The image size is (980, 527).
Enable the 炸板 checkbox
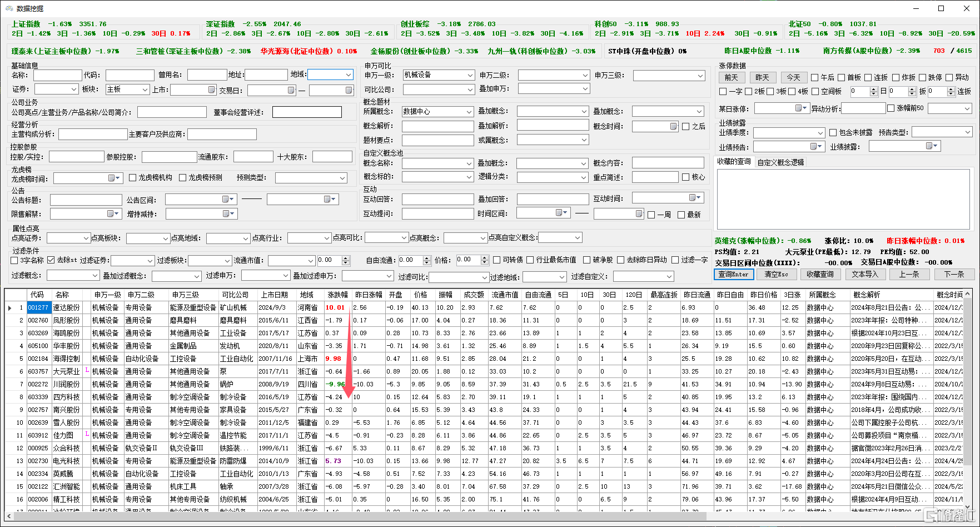click(x=896, y=78)
